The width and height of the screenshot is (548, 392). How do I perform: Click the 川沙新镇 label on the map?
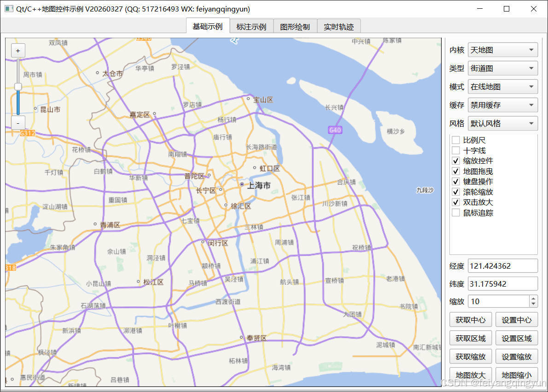tap(335, 203)
